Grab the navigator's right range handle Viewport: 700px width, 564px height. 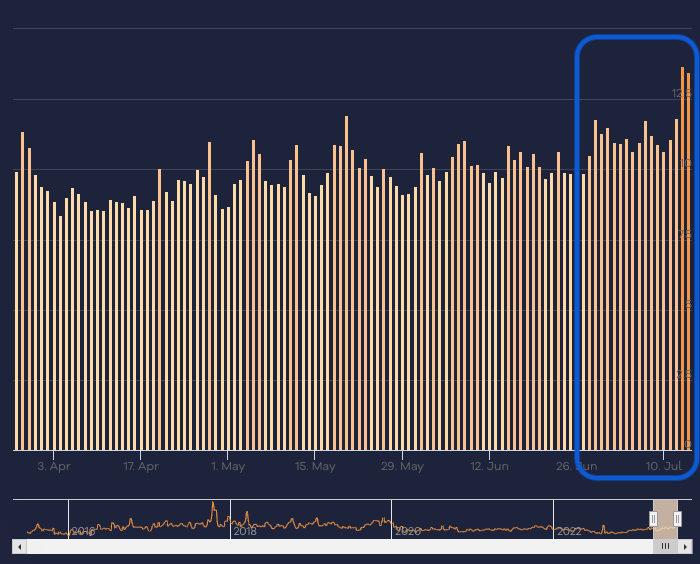(x=677, y=519)
